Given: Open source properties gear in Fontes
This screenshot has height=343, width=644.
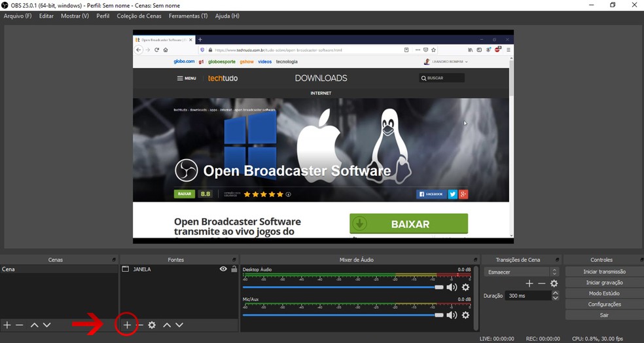Looking at the screenshot, I should 152,325.
